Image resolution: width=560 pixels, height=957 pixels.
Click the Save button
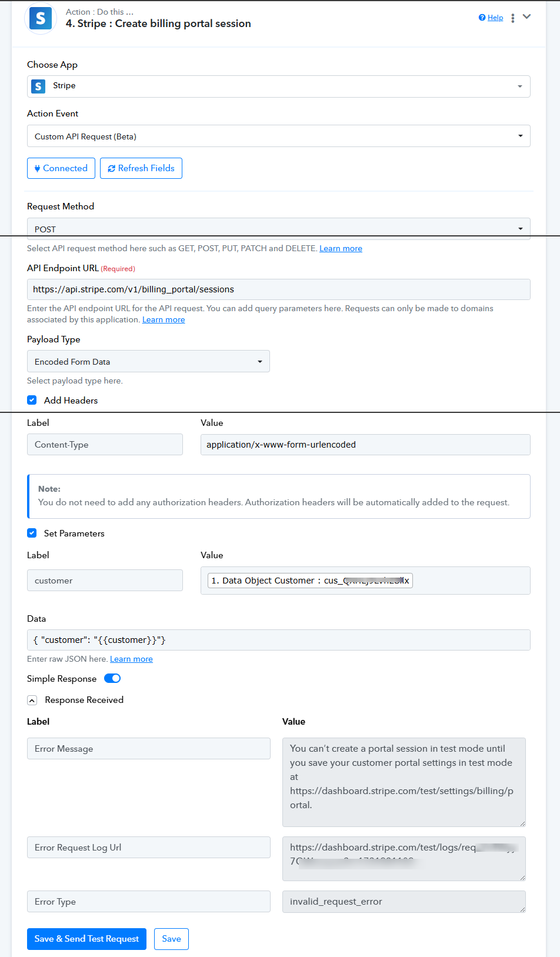click(x=171, y=939)
